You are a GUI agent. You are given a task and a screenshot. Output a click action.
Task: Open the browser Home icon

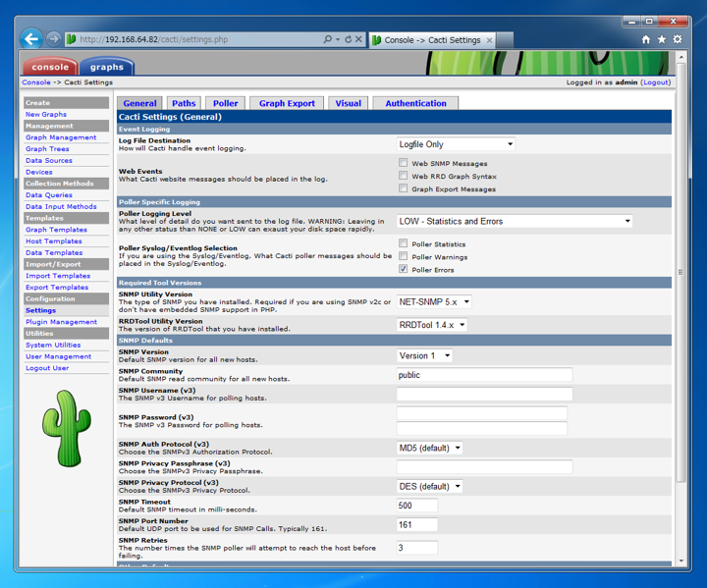(646, 39)
